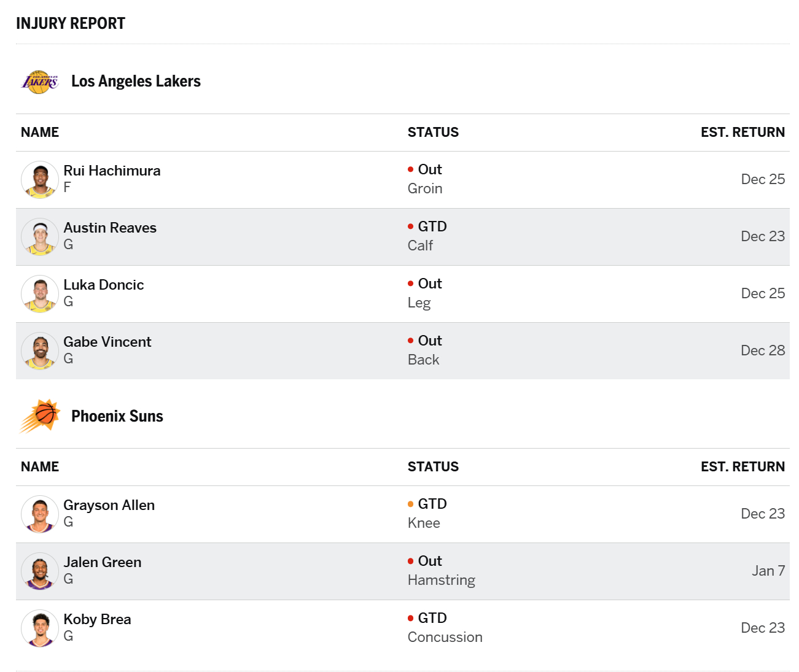Visit Luka Doncic's profile link
799x672 pixels.
[104, 285]
